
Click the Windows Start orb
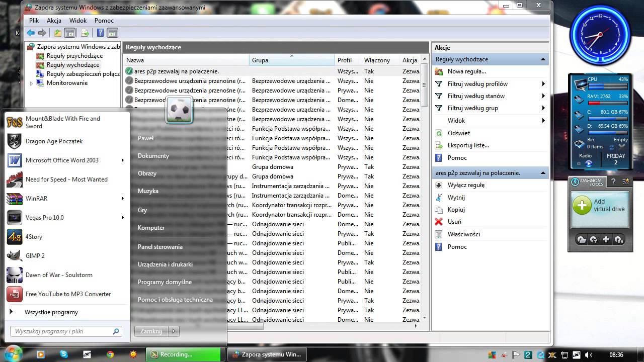(12, 353)
